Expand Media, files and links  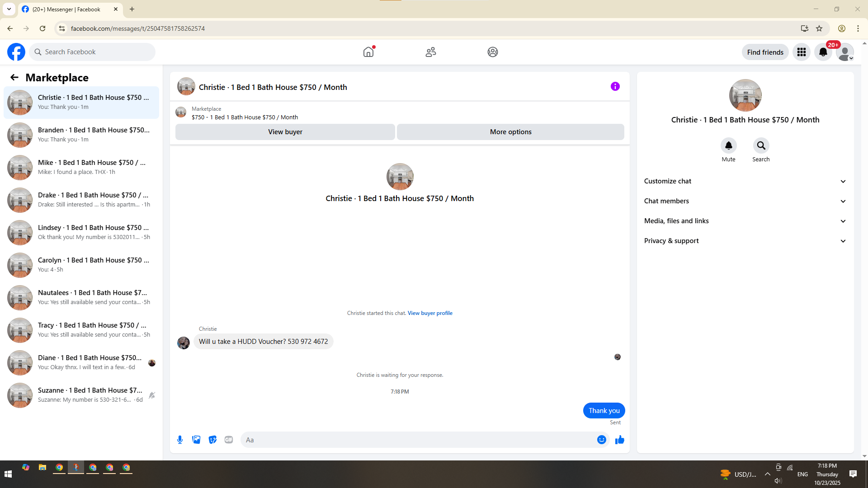click(x=745, y=221)
